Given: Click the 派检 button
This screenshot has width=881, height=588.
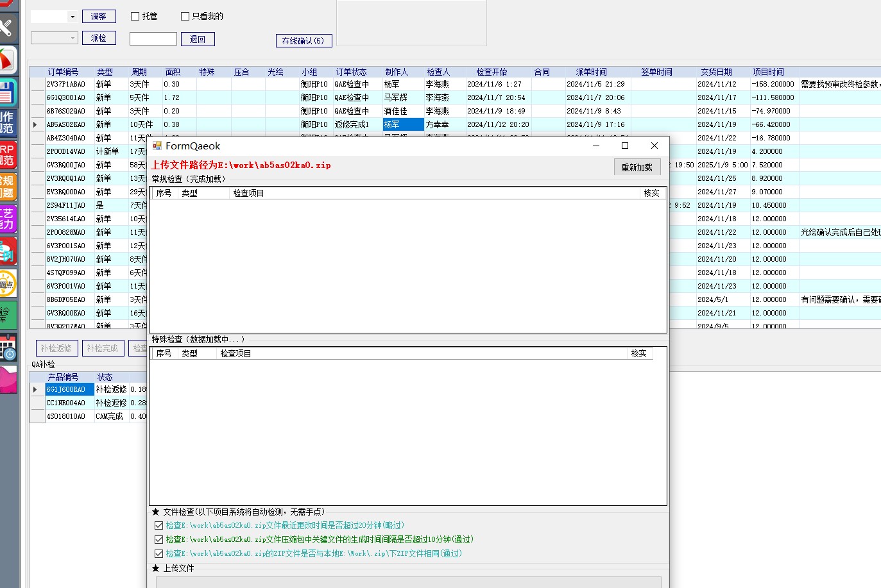Looking at the screenshot, I should [x=99, y=38].
